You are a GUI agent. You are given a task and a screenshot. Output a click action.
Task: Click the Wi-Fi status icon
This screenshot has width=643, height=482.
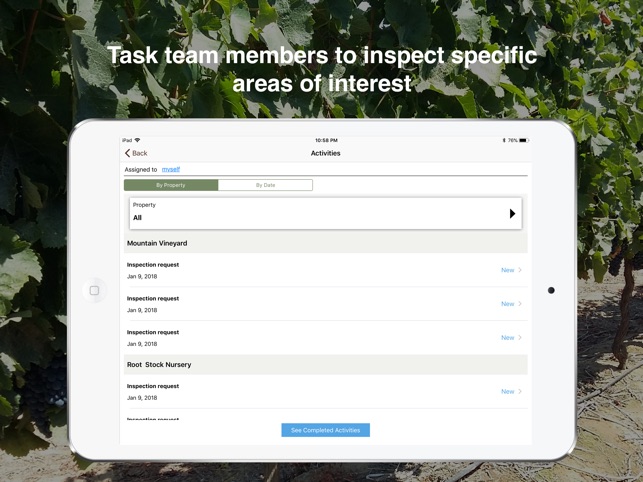point(137,140)
